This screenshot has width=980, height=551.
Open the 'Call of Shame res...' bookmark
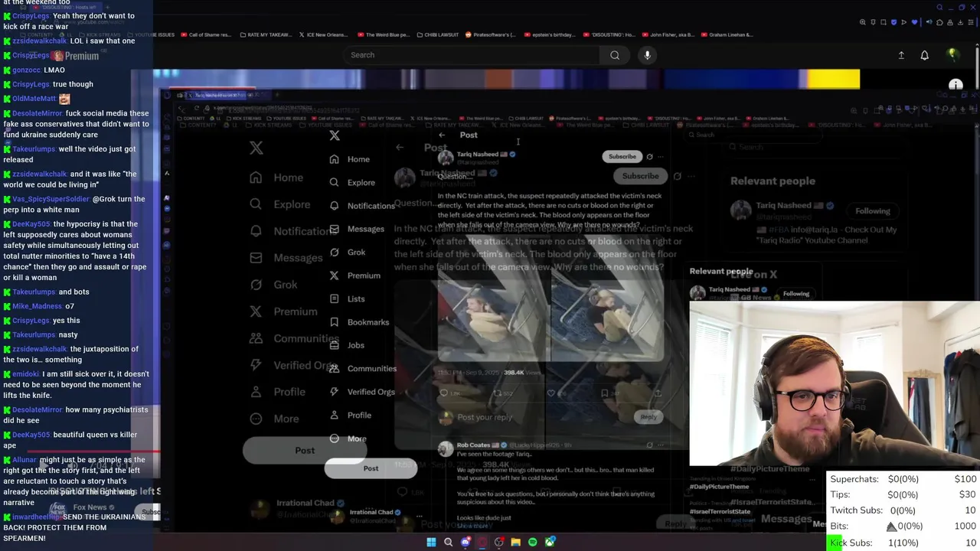click(205, 34)
